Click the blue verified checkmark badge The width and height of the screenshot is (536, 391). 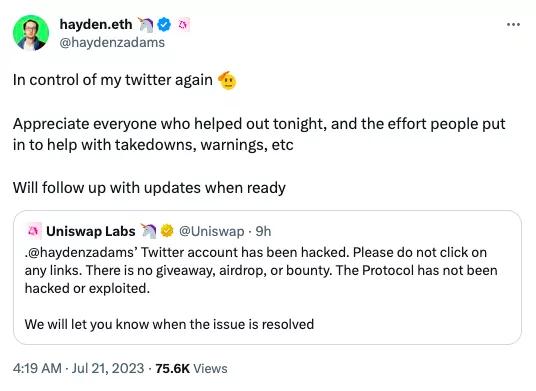165,25
